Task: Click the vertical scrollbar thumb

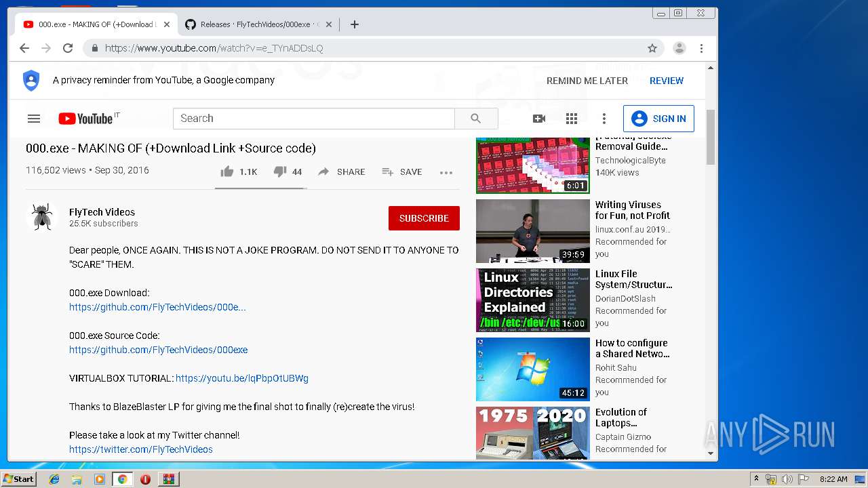Action: pyautogui.click(x=711, y=137)
